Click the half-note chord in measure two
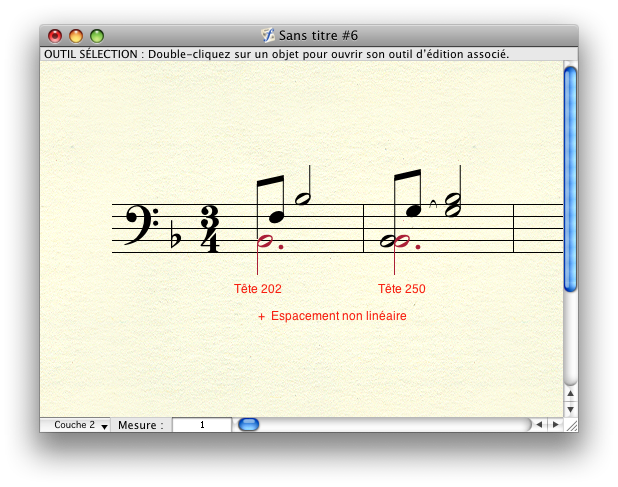Screen dimensions: 618x487 click(452, 204)
